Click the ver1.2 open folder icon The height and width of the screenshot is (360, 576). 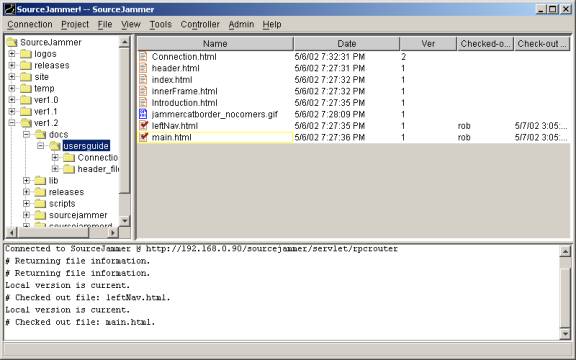click(x=26, y=123)
